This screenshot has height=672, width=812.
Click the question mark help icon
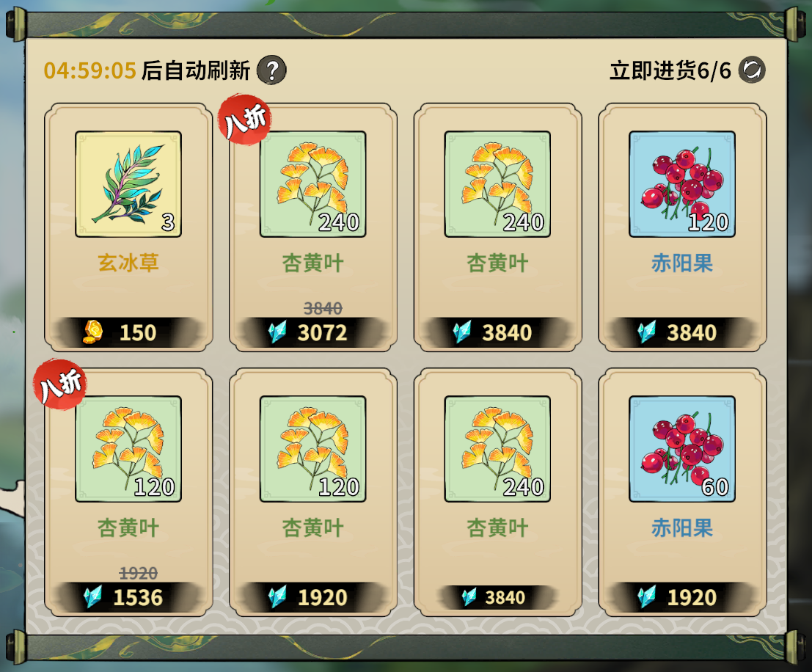[x=272, y=70]
